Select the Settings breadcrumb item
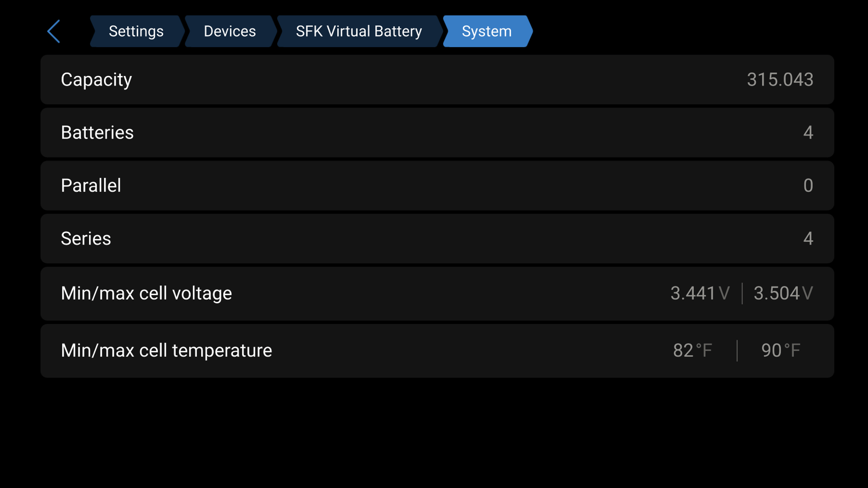868x488 pixels. [136, 31]
